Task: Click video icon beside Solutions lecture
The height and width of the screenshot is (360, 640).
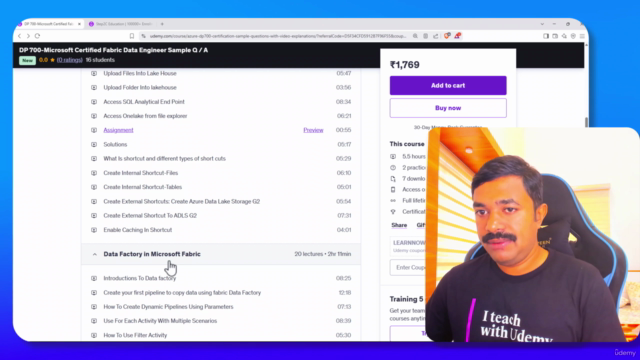Action: (x=94, y=144)
